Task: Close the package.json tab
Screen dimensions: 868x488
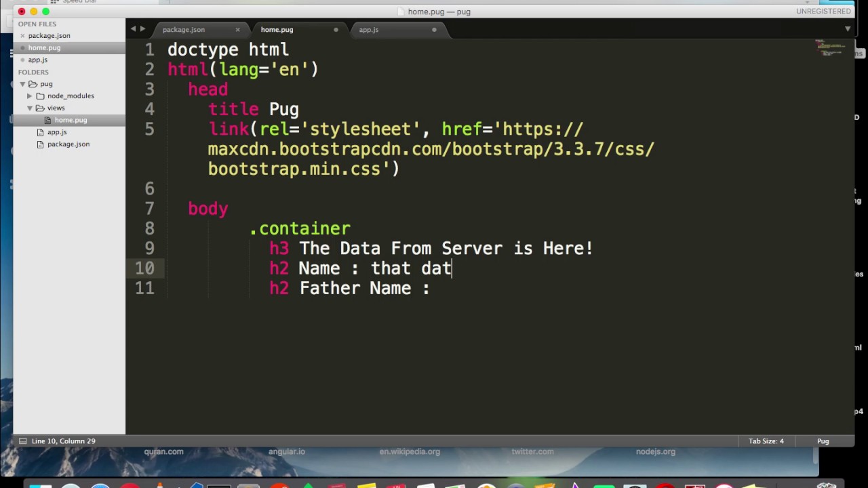Action: (x=237, y=29)
